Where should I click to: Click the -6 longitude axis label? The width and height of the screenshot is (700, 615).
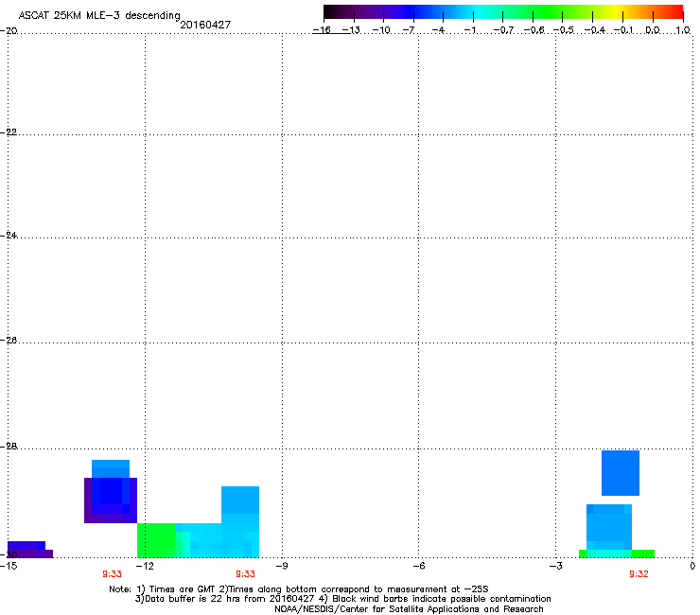[x=419, y=566]
